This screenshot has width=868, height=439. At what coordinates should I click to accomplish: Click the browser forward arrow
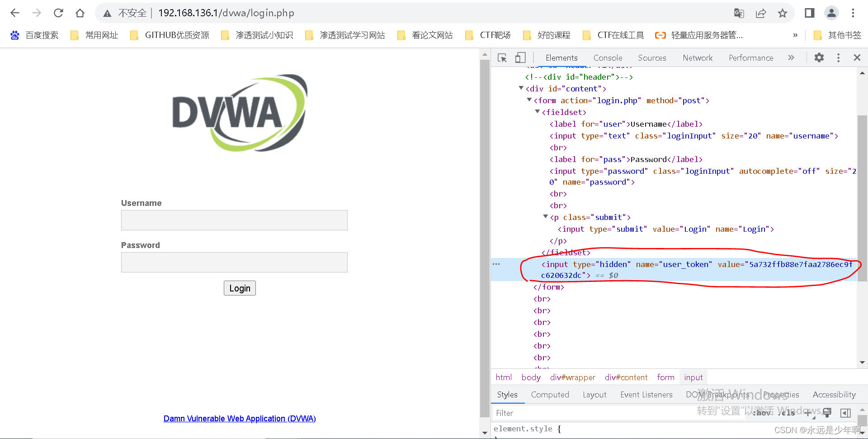(37, 13)
